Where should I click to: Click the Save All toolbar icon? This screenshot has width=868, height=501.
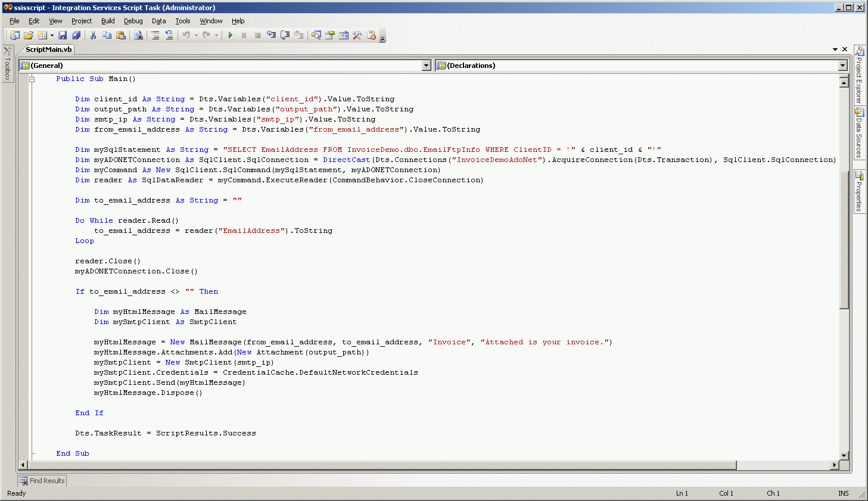click(76, 36)
